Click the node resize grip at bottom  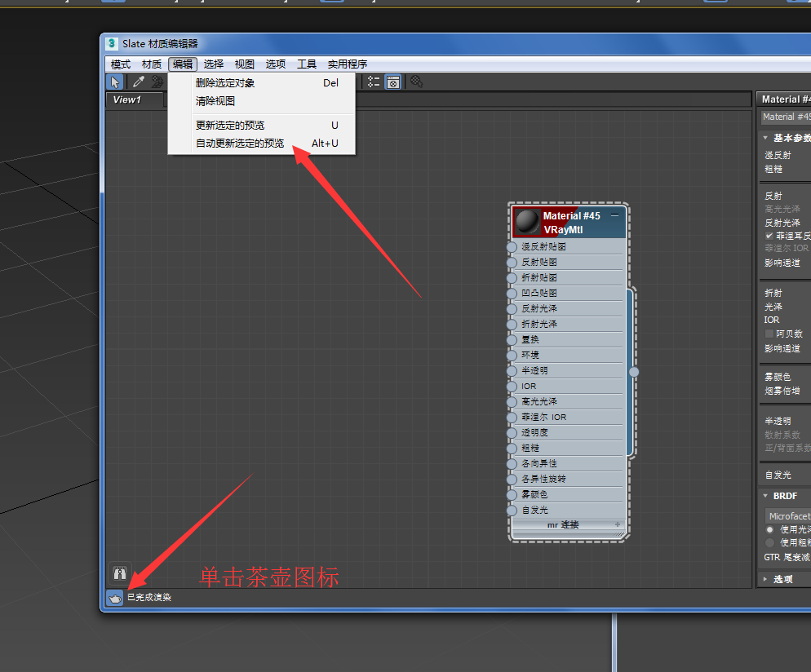[x=619, y=534]
